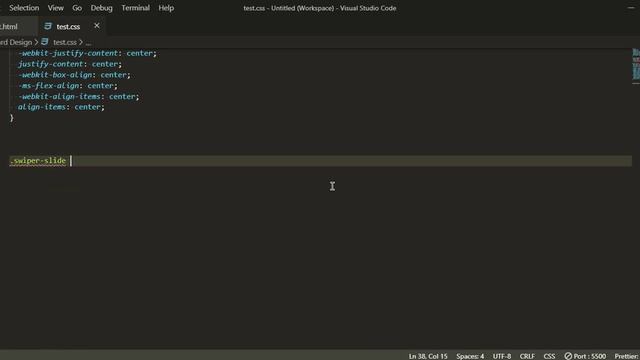Click the '.swiper-slide' selector text
640x360 pixels.
[38, 161]
